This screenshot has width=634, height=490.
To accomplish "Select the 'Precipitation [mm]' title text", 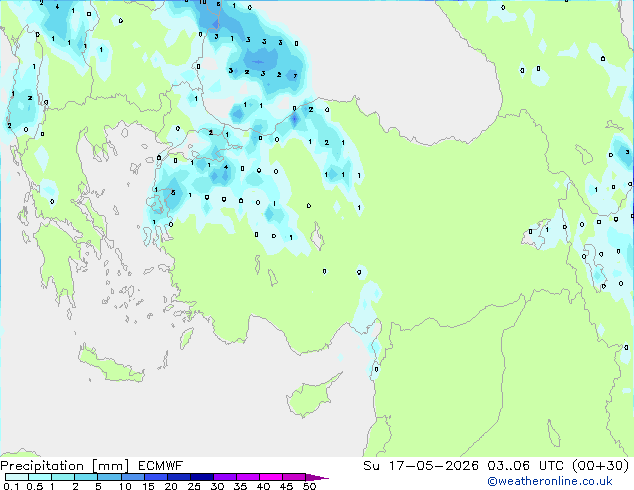I will tap(65, 466).
